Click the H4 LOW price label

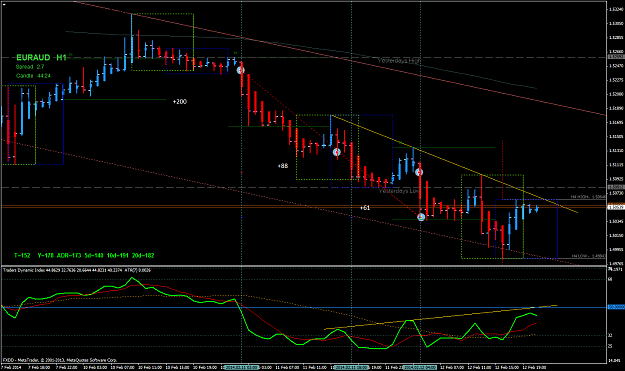pos(588,256)
